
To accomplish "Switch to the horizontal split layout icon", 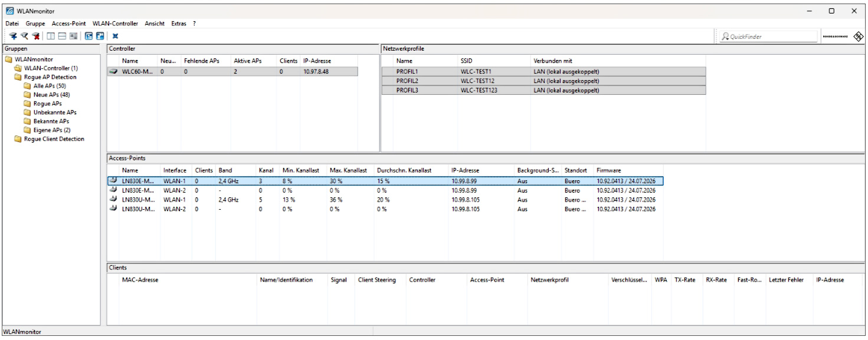I will 62,36.
